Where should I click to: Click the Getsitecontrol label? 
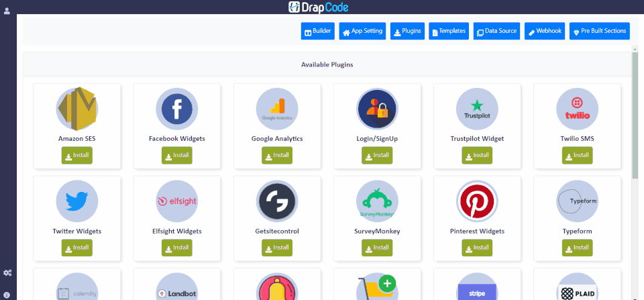pos(277,231)
